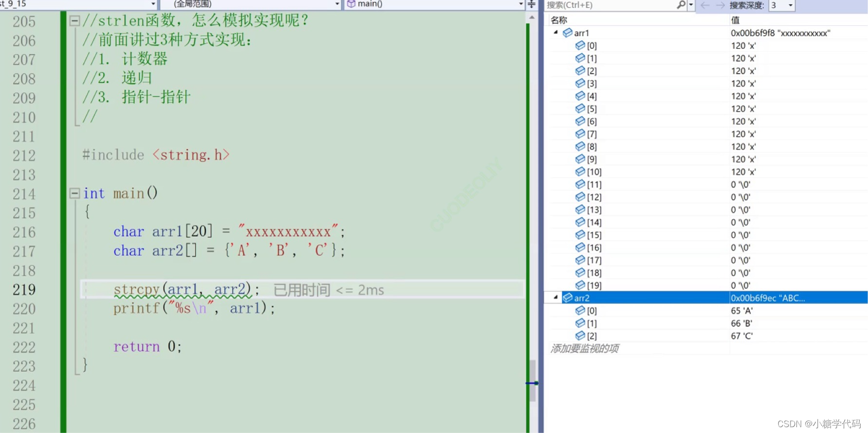868x433 pixels.
Task: Click the main() function cube icon
Action: pyautogui.click(x=351, y=4)
